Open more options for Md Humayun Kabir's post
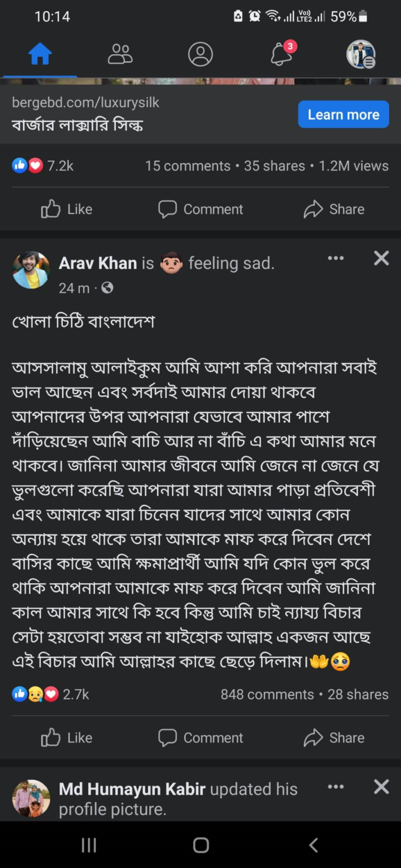The height and width of the screenshot is (868, 401). point(335,786)
